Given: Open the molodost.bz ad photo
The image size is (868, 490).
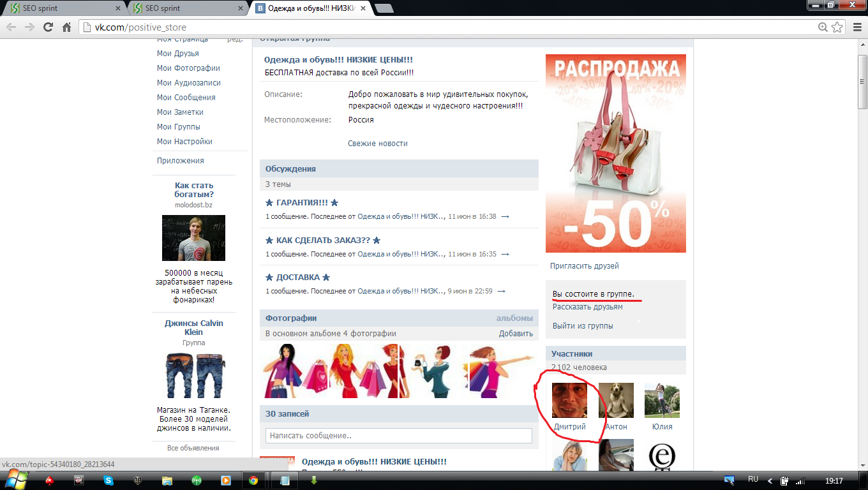Looking at the screenshot, I should 194,238.
